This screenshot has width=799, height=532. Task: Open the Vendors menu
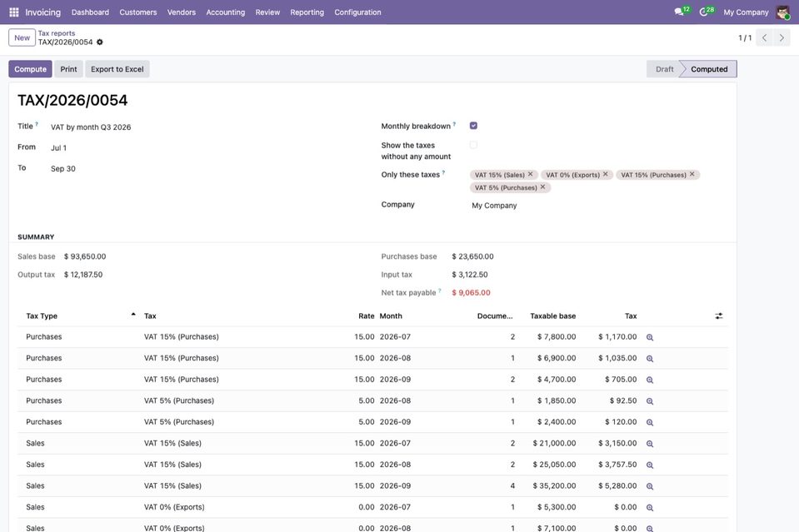pos(182,12)
